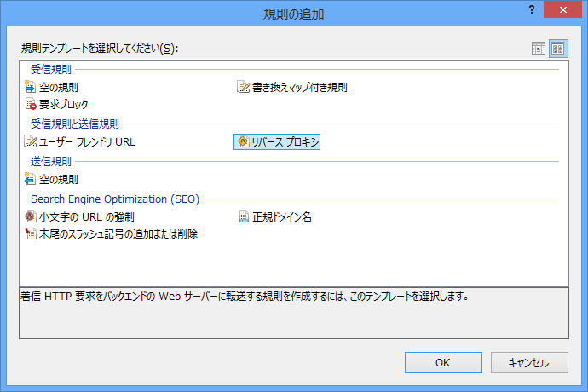
Task: Select the リバース プロキシ icon
Action: click(244, 141)
